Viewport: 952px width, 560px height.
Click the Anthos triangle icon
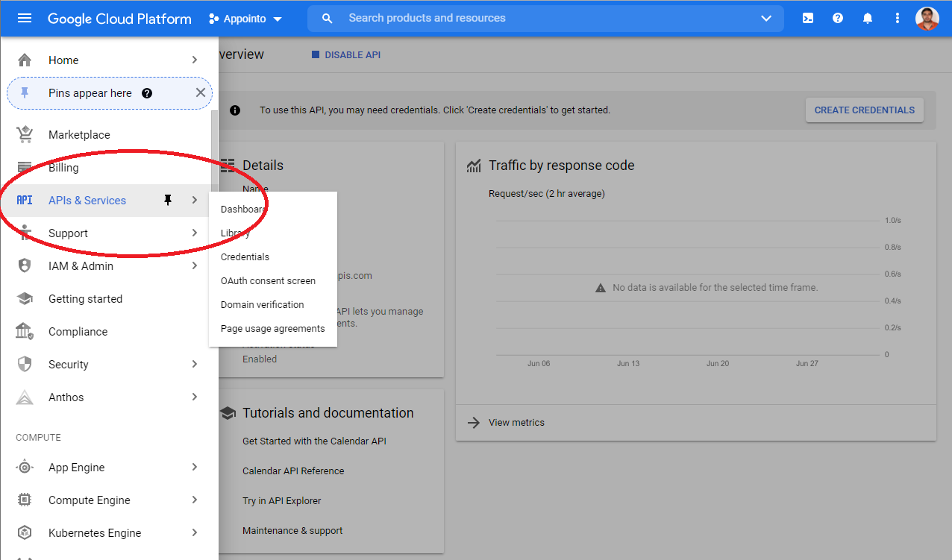click(25, 397)
